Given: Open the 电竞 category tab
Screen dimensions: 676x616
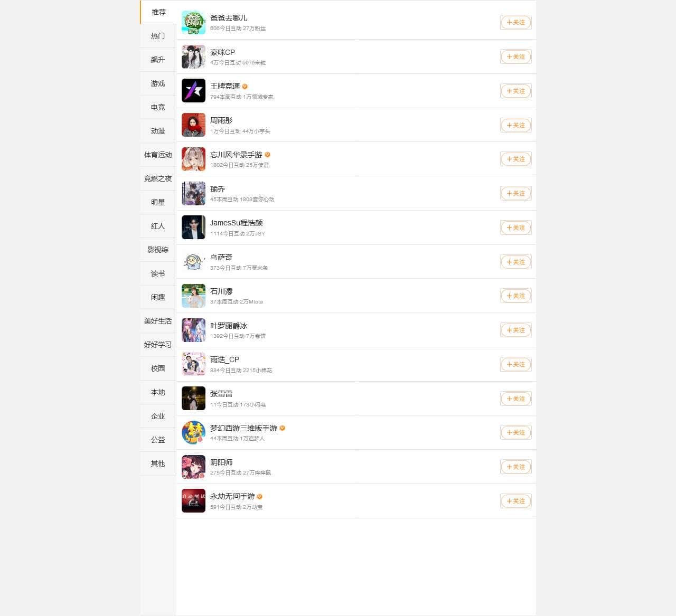Looking at the screenshot, I should tap(158, 107).
